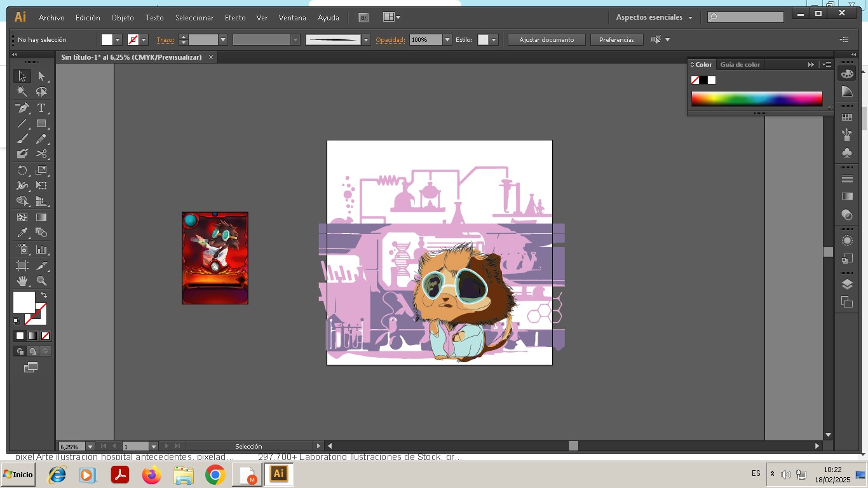Select the Eyedropper tool
This screenshot has height=488, width=868.
[22, 233]
